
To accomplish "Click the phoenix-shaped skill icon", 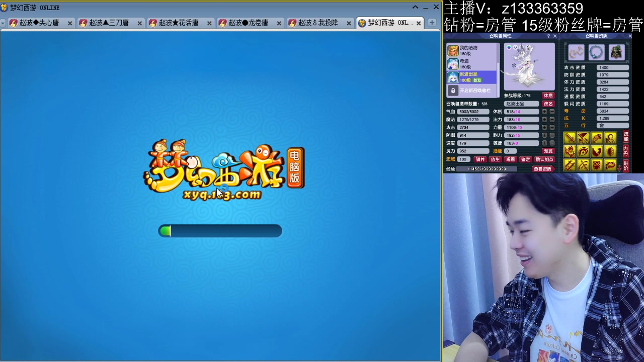I will [x=570, y=151].
